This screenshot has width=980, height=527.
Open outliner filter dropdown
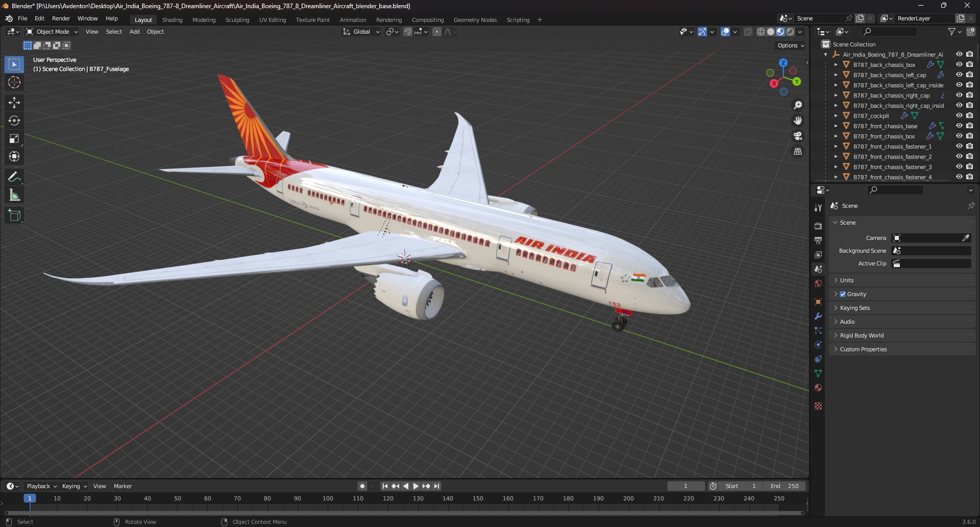954,32
